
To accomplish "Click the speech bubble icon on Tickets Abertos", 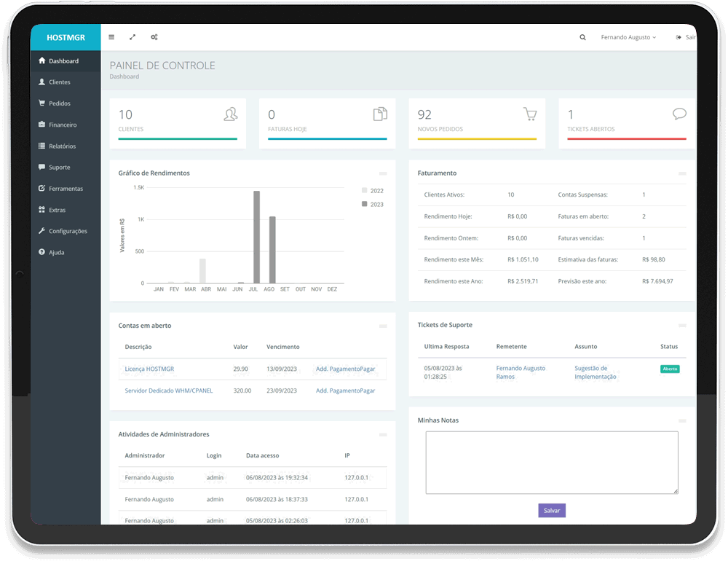I will tap(679, 114).
